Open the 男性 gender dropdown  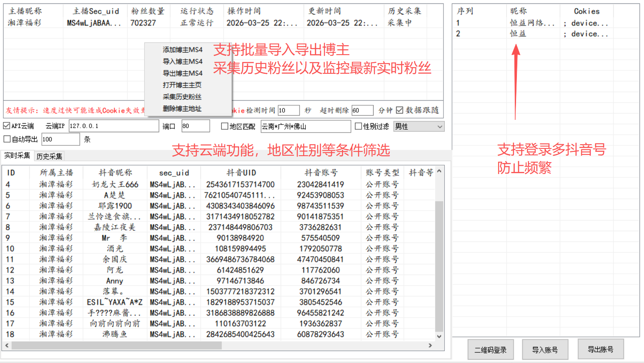coord(439,127)
